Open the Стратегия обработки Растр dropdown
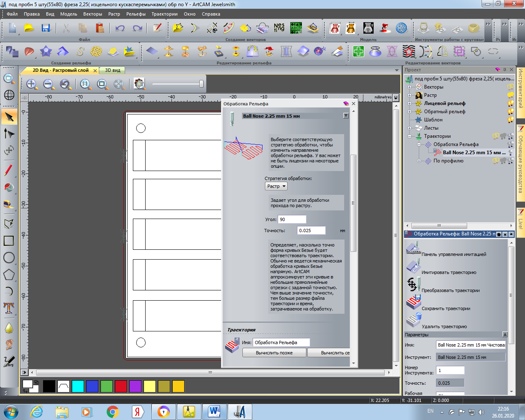The width and height of the screenshot is (525, 420). pyautogui.click(x=276, y=186)
